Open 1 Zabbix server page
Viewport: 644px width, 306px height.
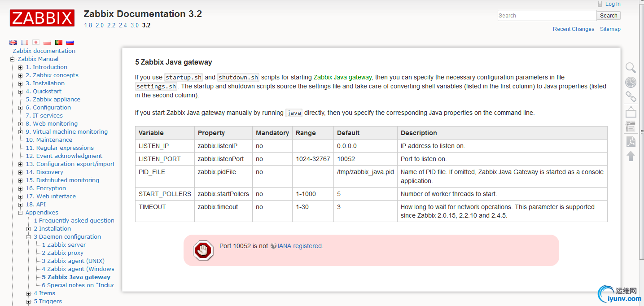64,245
